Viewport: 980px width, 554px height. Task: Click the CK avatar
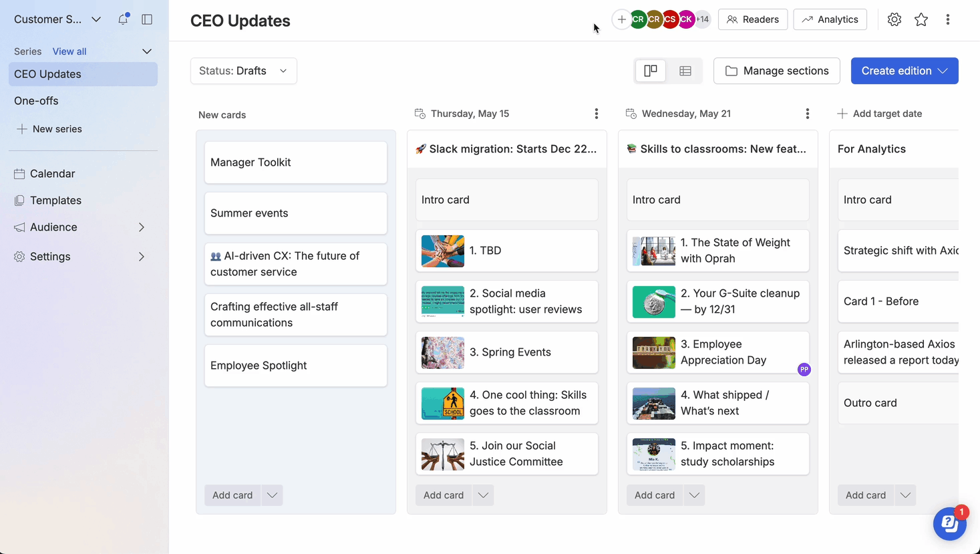tap(686, 19)
